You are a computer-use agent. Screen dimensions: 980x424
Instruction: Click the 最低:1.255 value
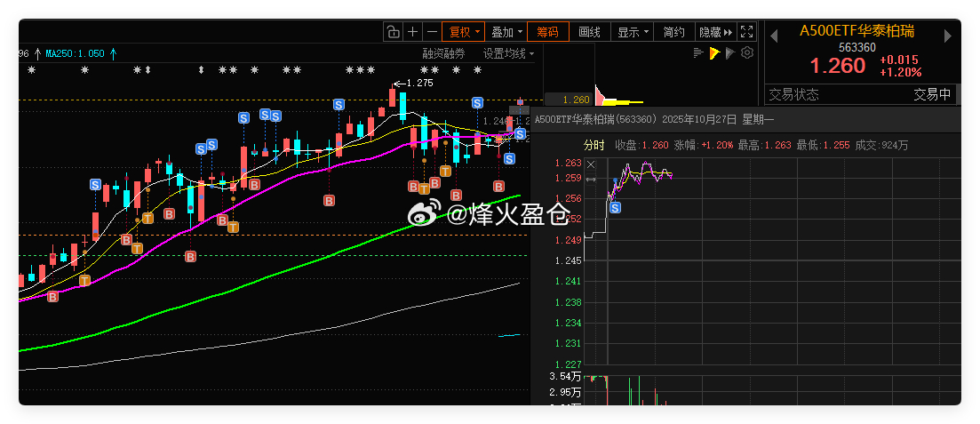(823, 145)
